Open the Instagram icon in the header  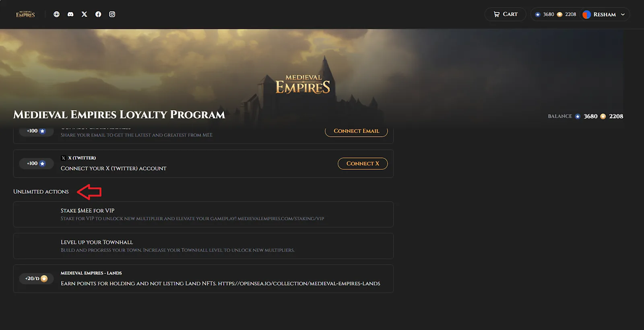pos(112,14)
